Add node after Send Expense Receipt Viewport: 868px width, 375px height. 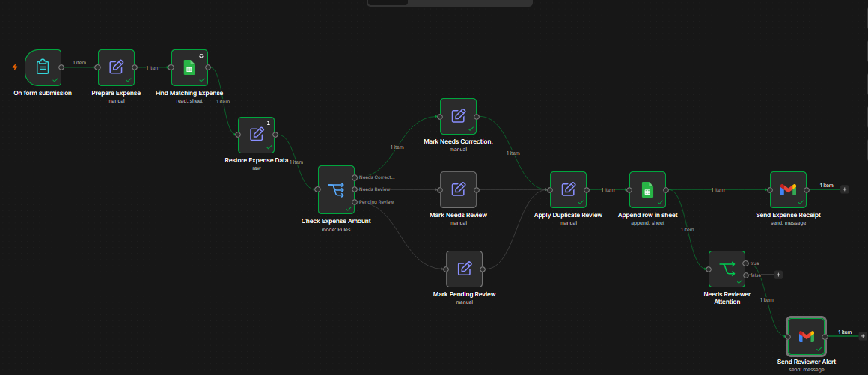844,189
